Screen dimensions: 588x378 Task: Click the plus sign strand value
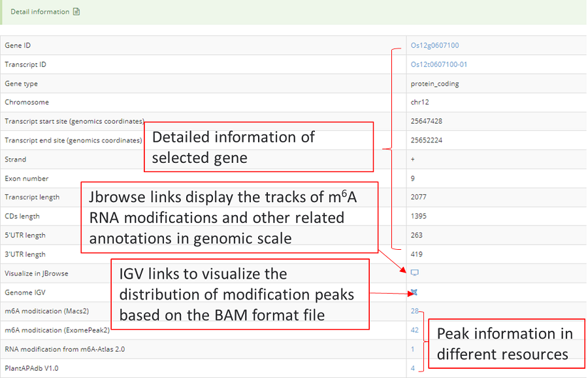(413, 160)
